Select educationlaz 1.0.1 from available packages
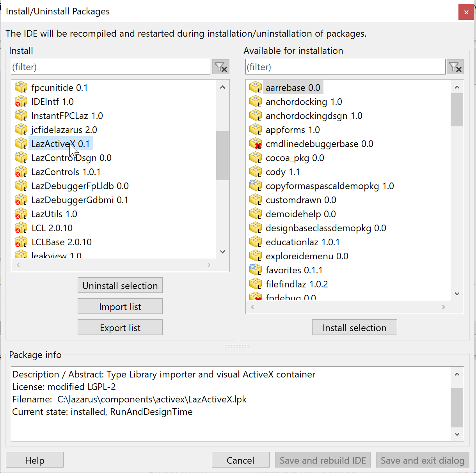The image size is (476, 473). 302,242
